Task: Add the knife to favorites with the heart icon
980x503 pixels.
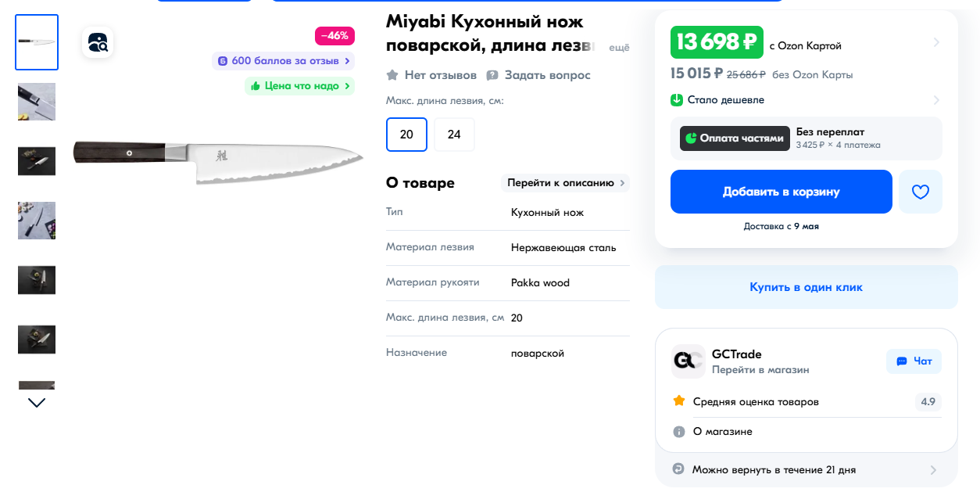Action: pyautogui.click(x=920, y=192)
